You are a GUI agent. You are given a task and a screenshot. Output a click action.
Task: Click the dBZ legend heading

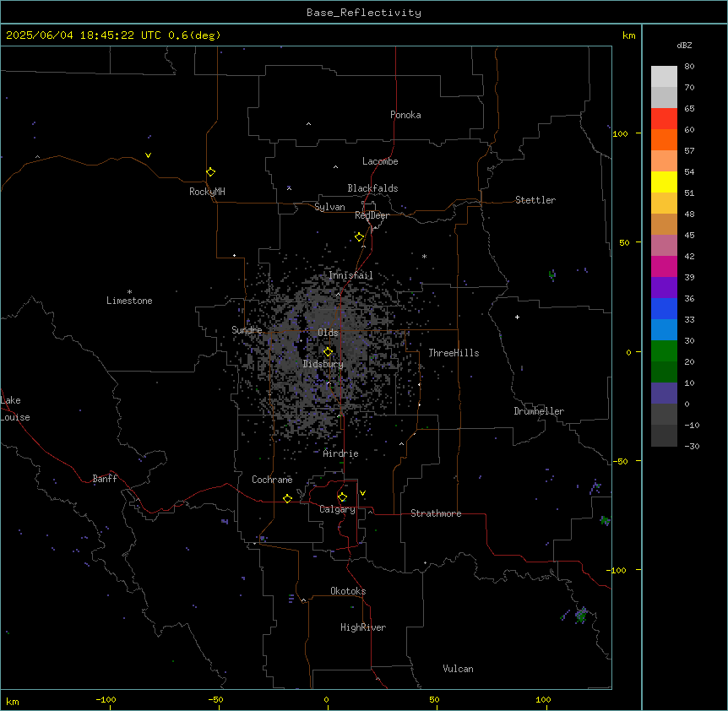684,45
